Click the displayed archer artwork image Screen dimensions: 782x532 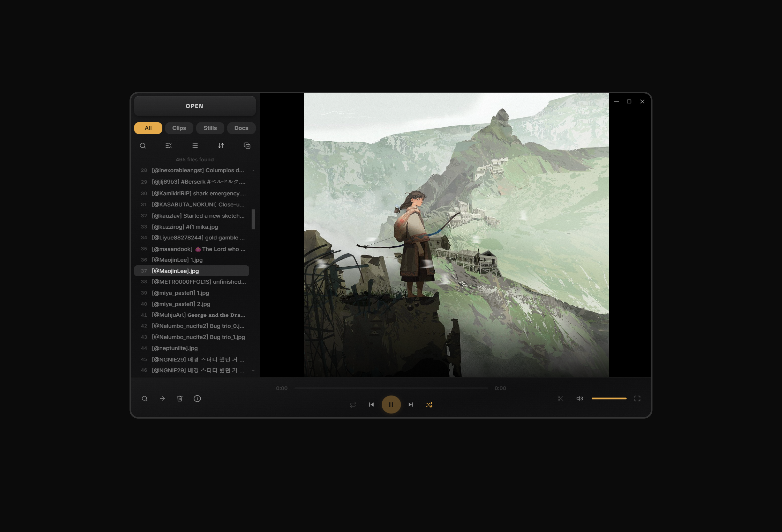click(456, 235)
